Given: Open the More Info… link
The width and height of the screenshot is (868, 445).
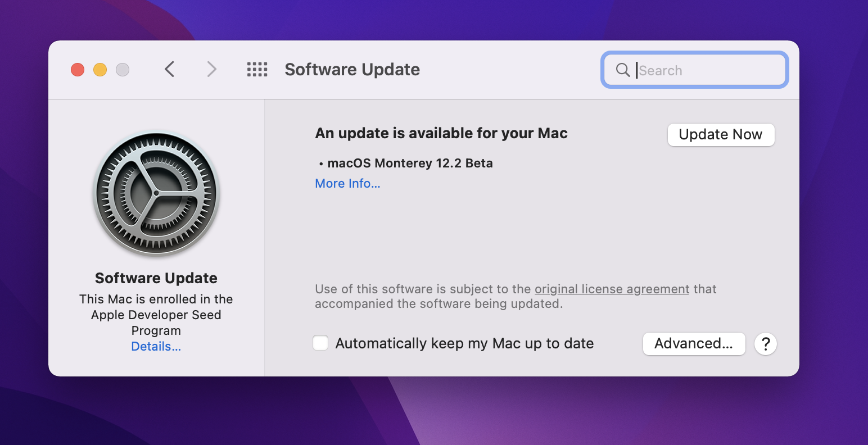Looking at the screenshot, I should (x=347, y=183).
